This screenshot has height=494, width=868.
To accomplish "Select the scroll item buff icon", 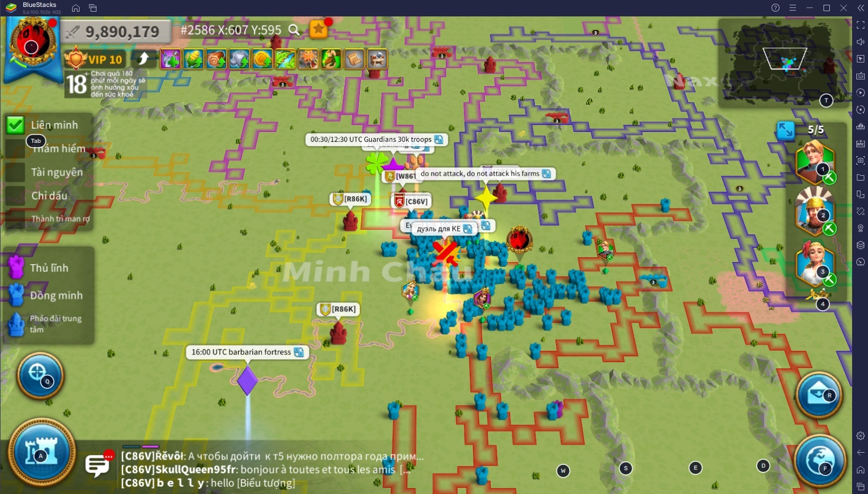I will pyautogui.click(x=354, y=59).
